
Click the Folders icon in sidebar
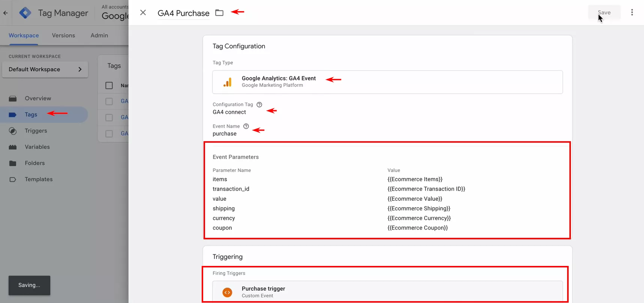pyautogui.click(x=13, y=163)
